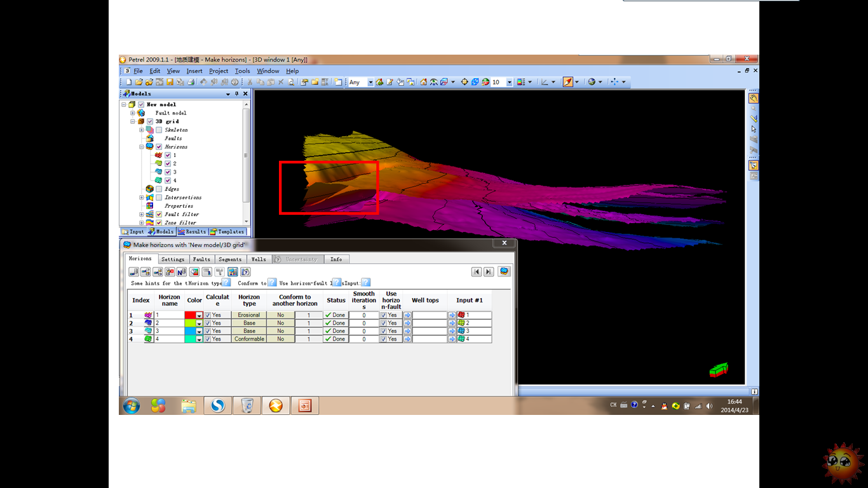This screenshot has height=488, width=868.
Task: Click the Append item in table icon
Action: point(133,272)
